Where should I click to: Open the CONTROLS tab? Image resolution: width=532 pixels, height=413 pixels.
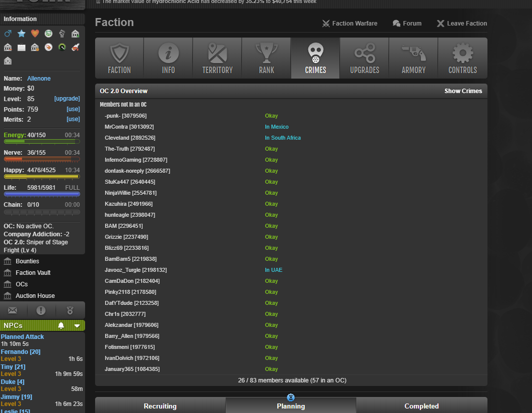tap(463, 58)
